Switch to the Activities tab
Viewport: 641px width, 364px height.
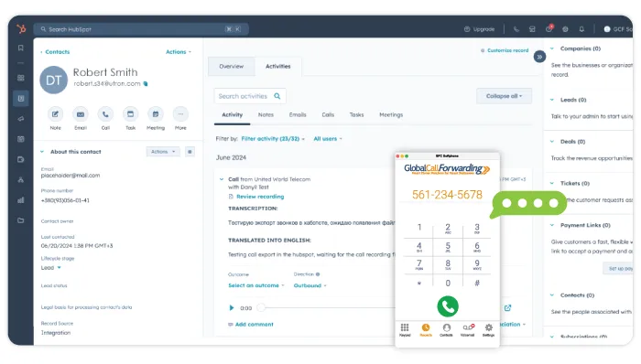278,67
